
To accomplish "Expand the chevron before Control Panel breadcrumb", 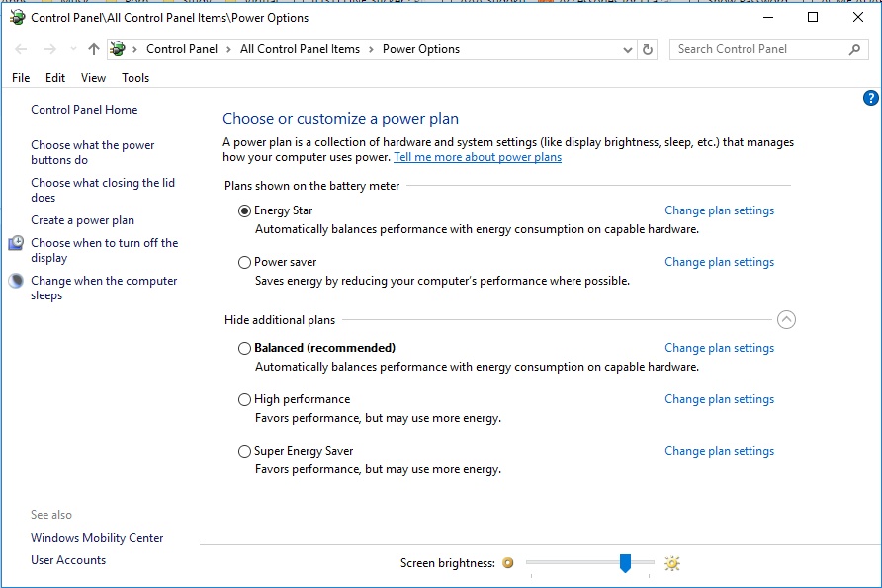I will [135, 49].
